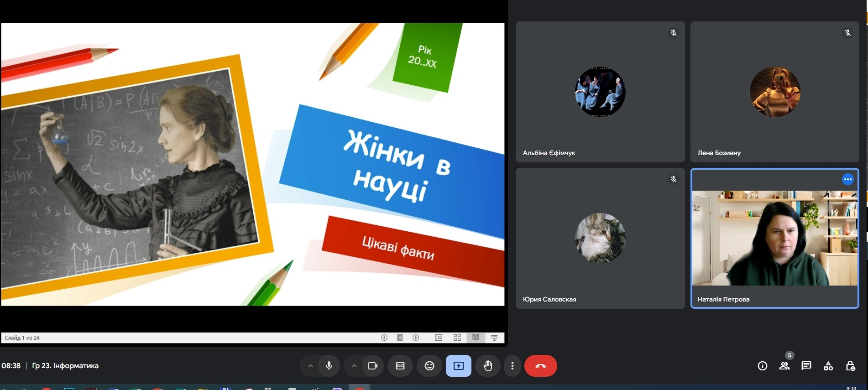Image resolution: width=868 pixels, height=390 pixels.
Task: Click participant name Наталія Петрова
Action: 723,299
